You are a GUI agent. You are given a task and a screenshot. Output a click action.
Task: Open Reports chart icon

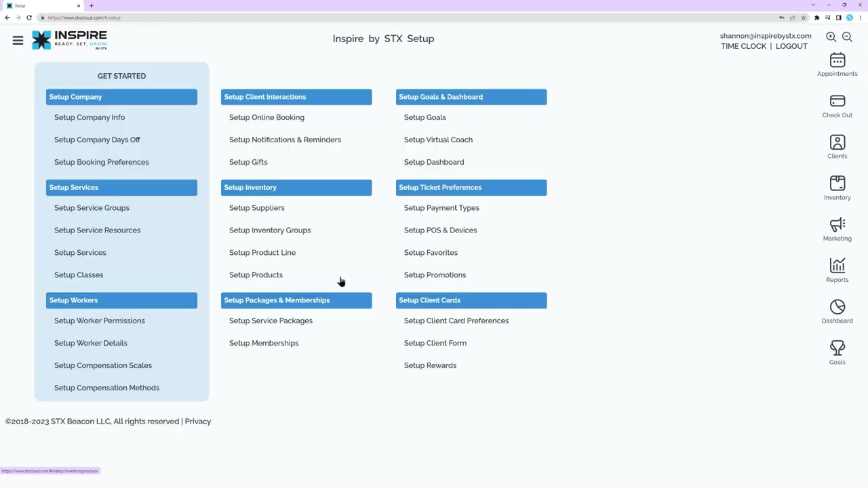click(x=837, y=265)
